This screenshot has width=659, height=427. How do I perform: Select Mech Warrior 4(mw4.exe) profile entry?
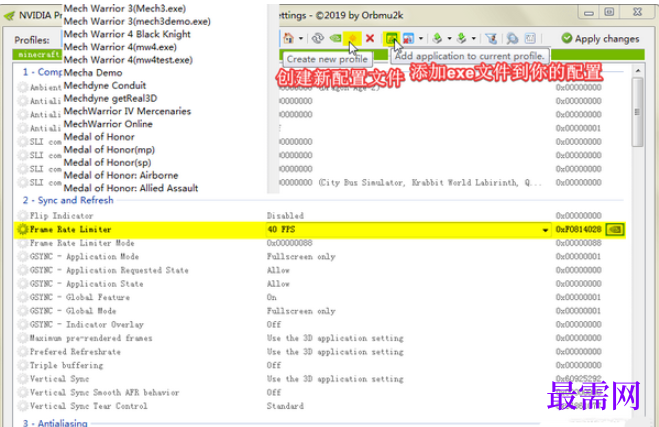point(120,47)
